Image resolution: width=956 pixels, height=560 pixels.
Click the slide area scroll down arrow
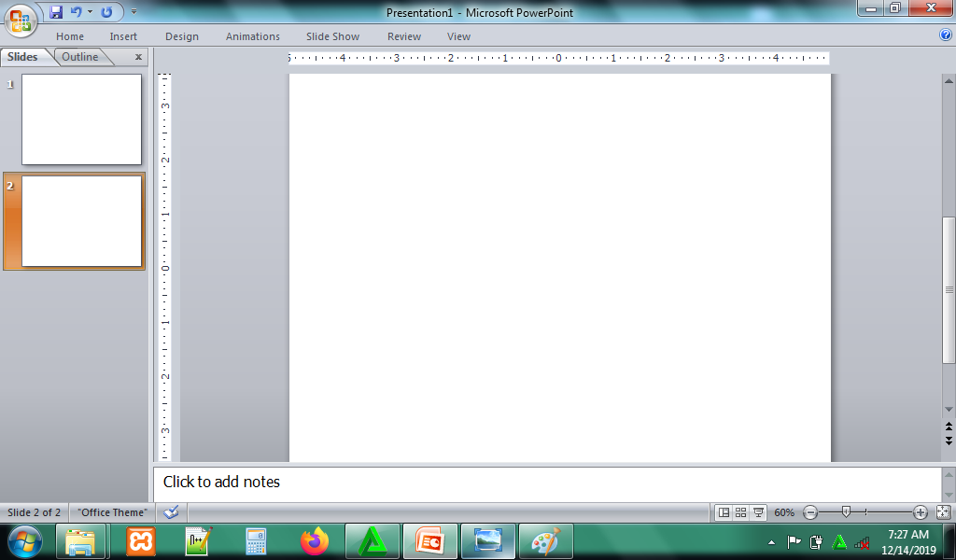(949, 410)
